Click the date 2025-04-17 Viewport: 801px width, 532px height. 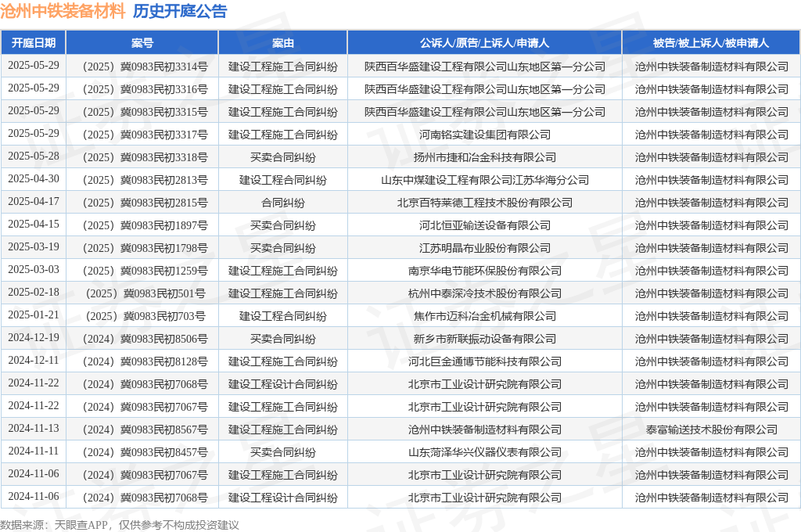tap(34, 201)
